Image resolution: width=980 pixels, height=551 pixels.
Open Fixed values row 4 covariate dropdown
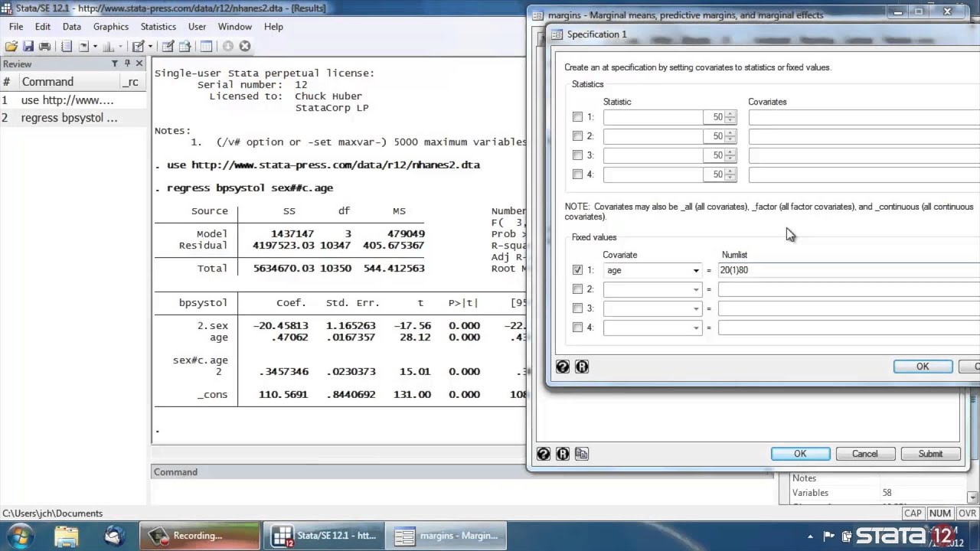tap(696, 328)
